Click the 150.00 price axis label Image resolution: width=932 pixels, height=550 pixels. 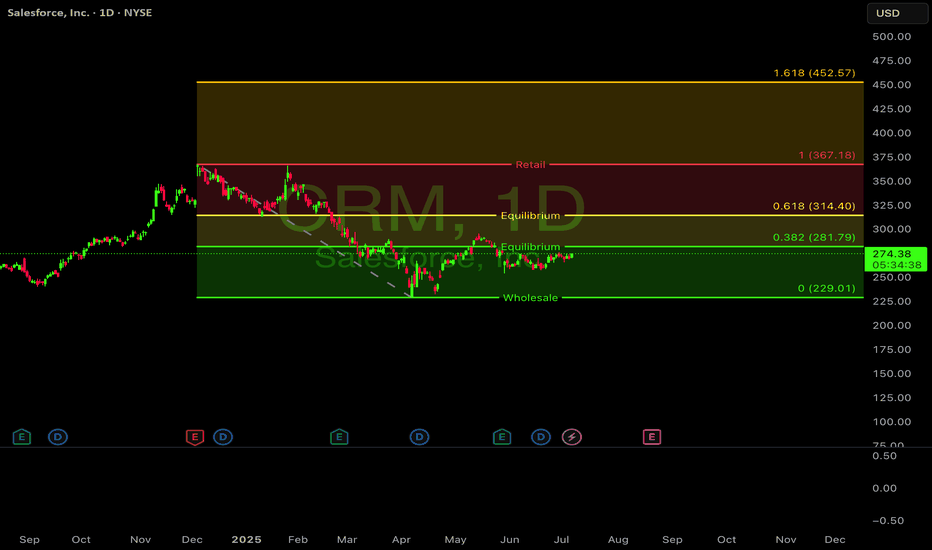point(892,373)
